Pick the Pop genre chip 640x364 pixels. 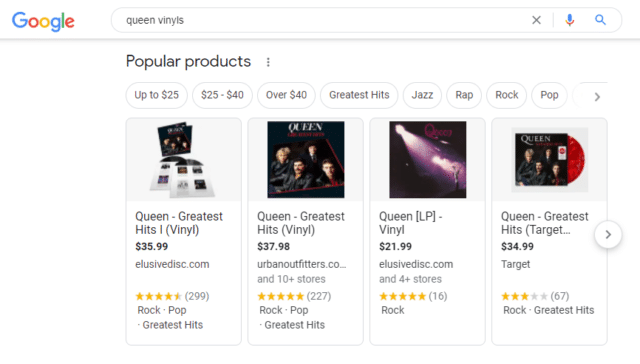549,95
